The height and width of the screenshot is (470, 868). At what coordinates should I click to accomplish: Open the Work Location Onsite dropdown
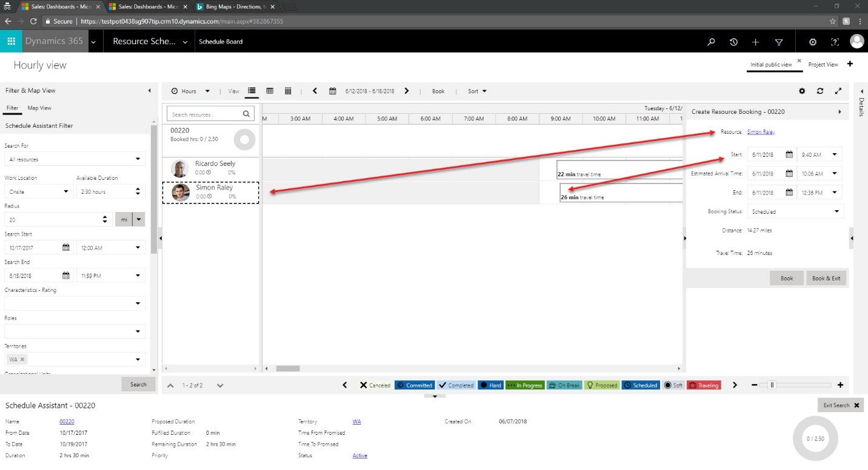38,191
